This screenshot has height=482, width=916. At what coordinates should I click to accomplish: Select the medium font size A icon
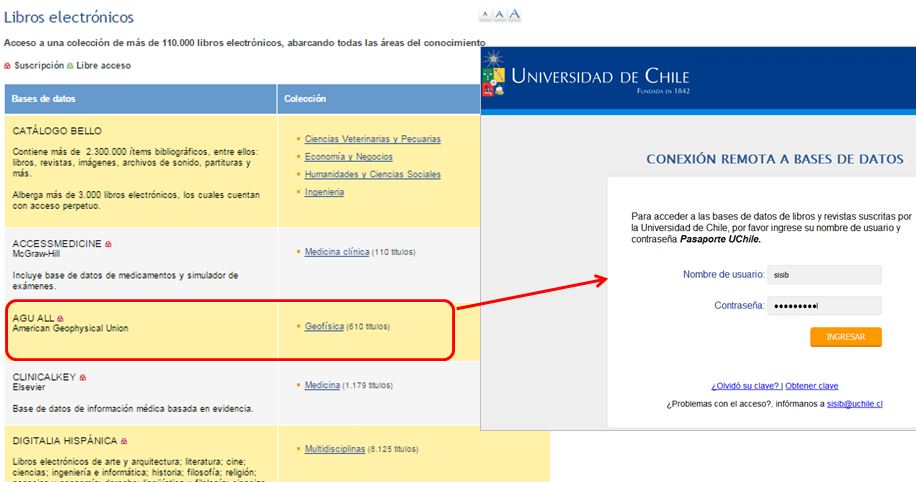(499, 15)
